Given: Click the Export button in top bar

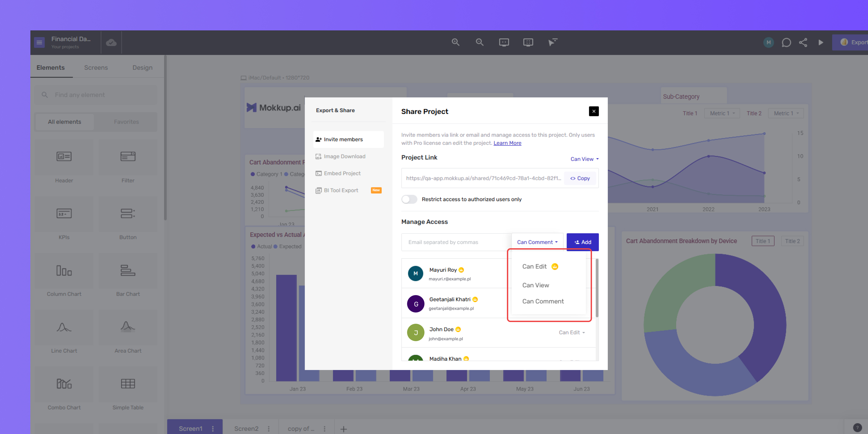Looking at the screenshot, I should (x=850, y=43).
